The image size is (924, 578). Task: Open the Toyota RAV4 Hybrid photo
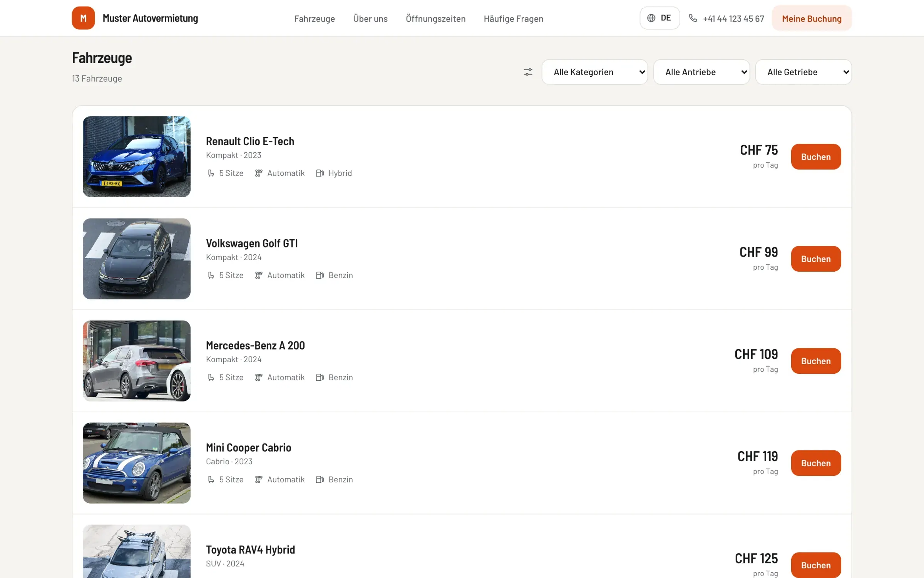point(137,551)
